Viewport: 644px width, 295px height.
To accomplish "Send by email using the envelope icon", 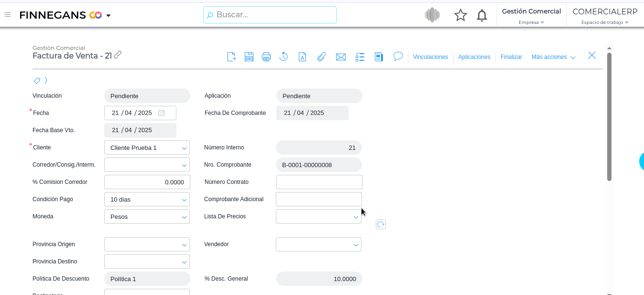I will coord(340,57).
